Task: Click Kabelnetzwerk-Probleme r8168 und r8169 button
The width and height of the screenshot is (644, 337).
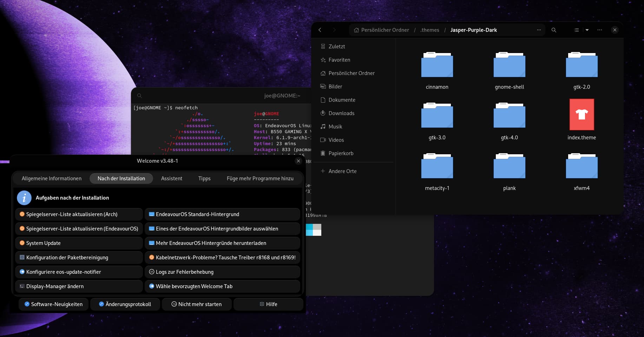Action: [x=222, y=258]
